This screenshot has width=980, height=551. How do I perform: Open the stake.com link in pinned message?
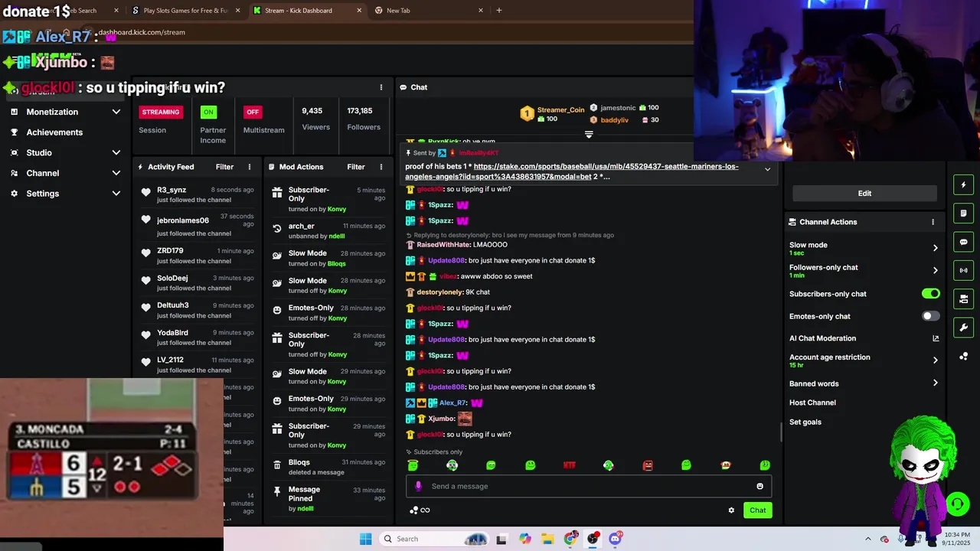(x=572, y=171)
